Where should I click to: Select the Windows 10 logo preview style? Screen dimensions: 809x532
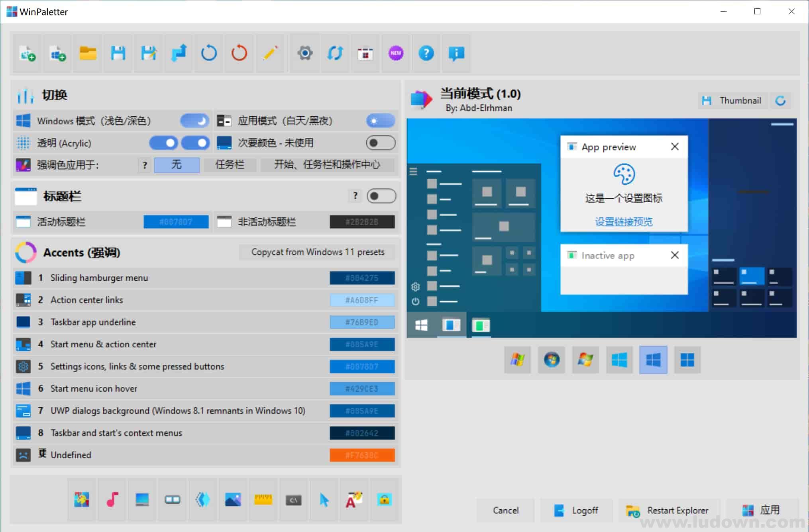pos(653,360)
